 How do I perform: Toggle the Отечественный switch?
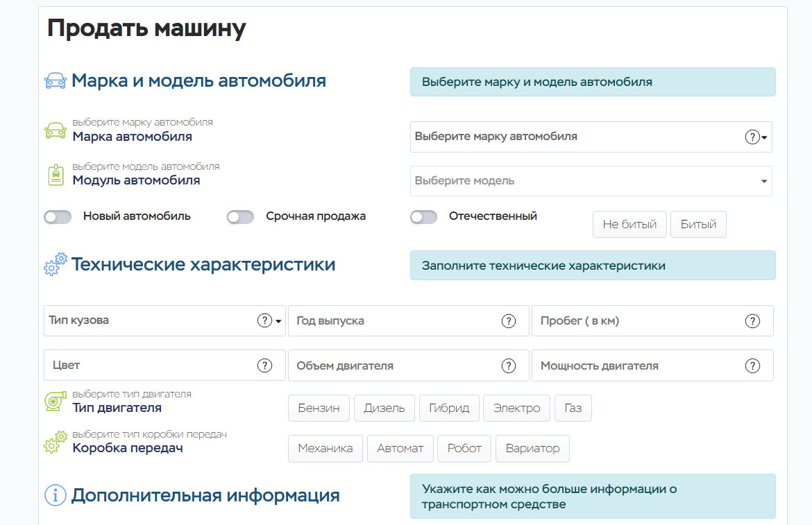(424, 217)
